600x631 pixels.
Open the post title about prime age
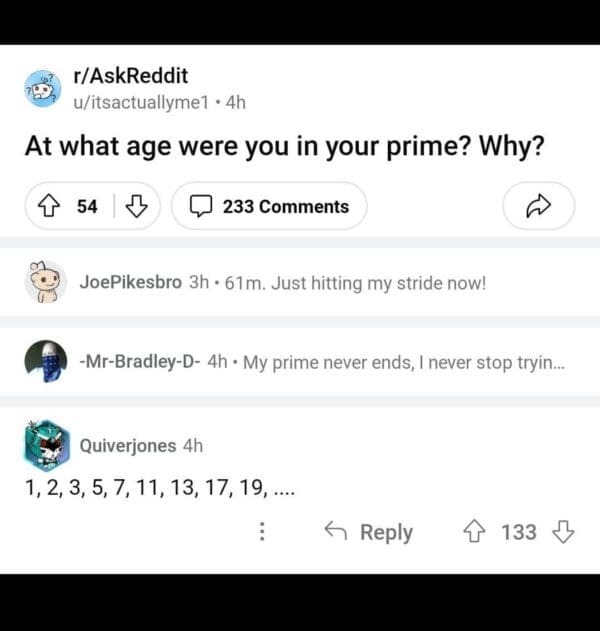(284, 147)
